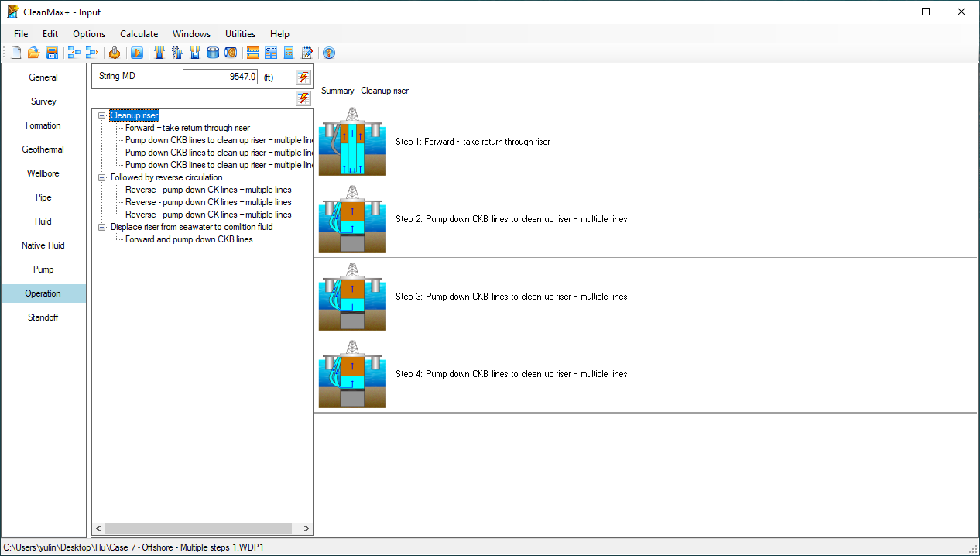This screenshot has height=556, width=980.
Task: Go to the Standoff section
Action: [43, 317]
